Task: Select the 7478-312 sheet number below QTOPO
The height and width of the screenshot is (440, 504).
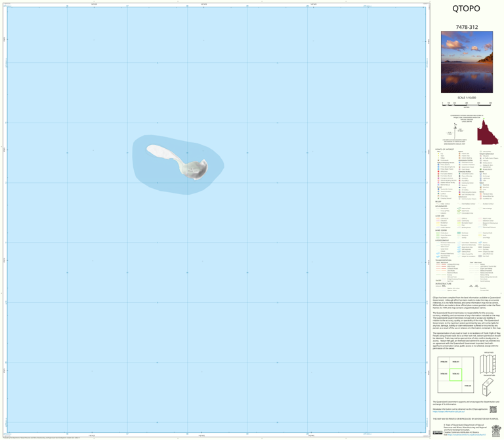Action: [467, 28]
